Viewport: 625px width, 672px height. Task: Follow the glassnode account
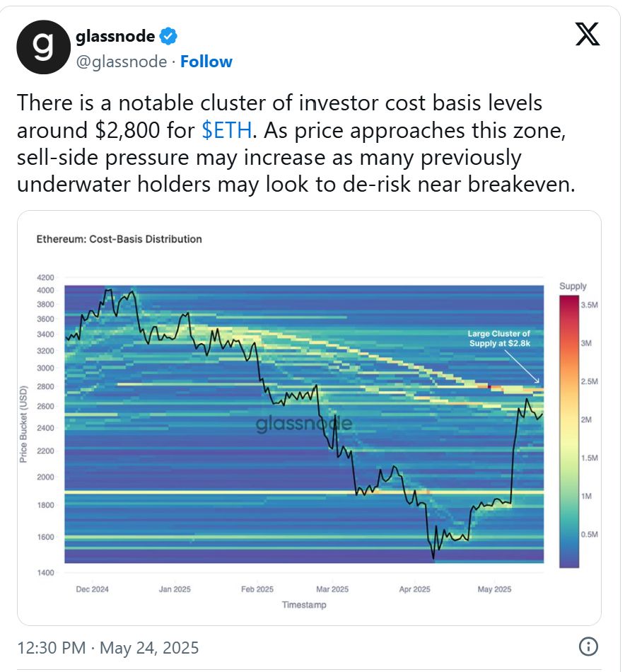tap(206, 62)
